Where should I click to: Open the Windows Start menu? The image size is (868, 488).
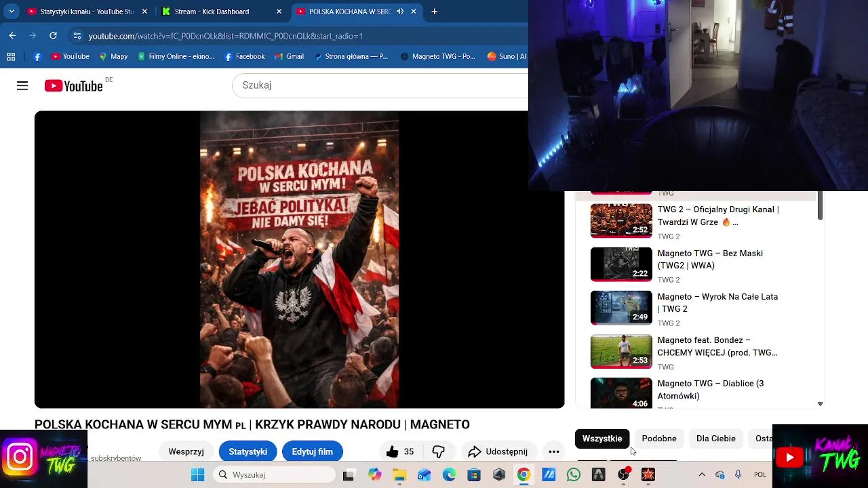[197, 474]
